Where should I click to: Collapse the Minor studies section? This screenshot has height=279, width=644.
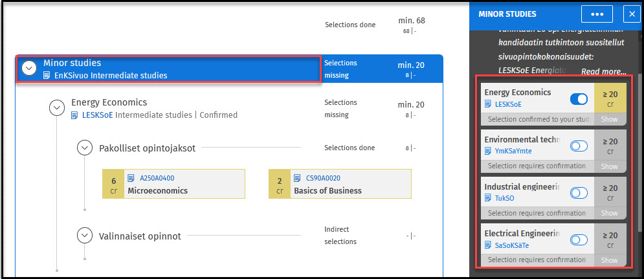(x=29, y=69)
